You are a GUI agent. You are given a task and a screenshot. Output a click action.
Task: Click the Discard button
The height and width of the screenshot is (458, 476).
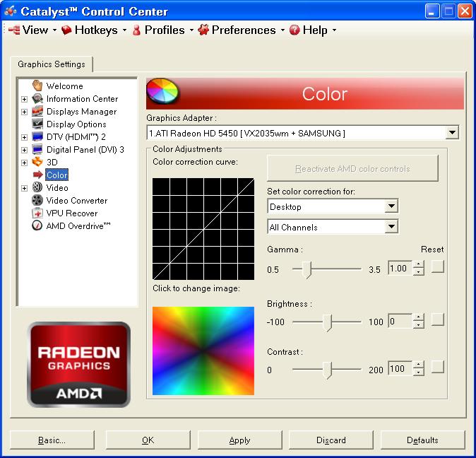(x=331, y=440)
